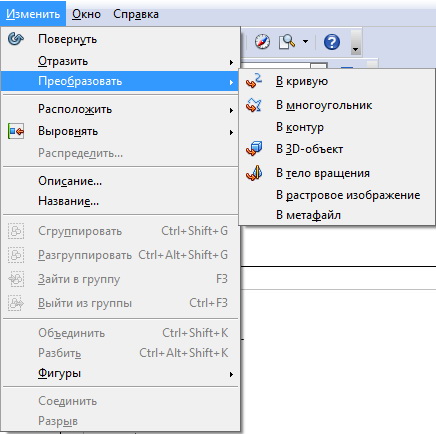The height and width of the screenshot is (434, 436).
Task: Click the В кривую curve conversion icon
Action: tap(254, 81)
